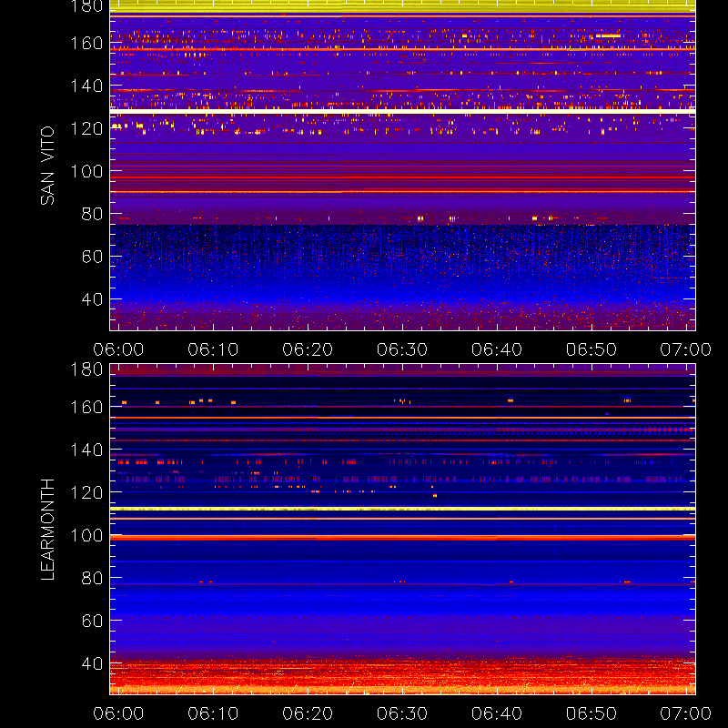Select the 120 tick label in Learmonth plot

point(86,492)
